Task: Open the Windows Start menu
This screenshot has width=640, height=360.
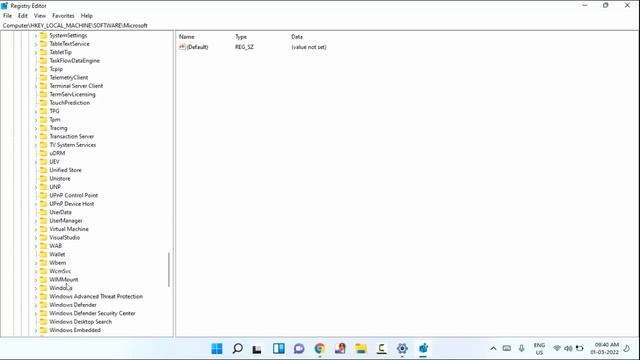Action: tap(217, 348)
